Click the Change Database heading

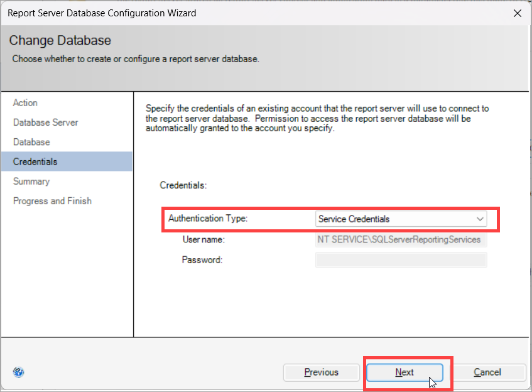[60, 40]
